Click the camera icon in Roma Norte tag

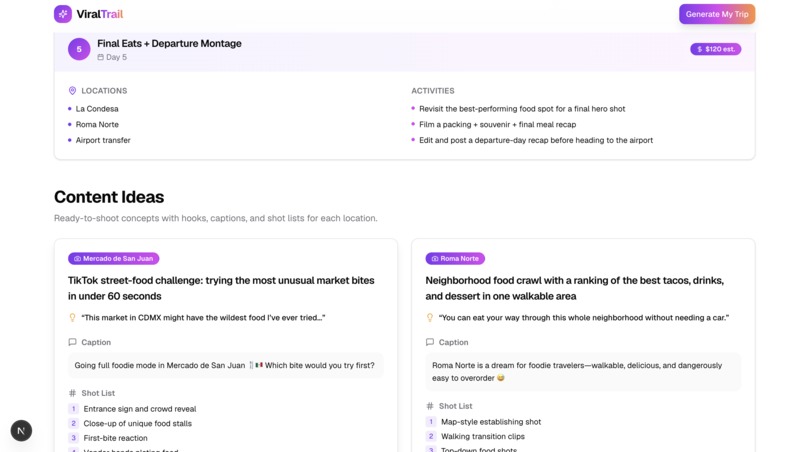[435, 259]
